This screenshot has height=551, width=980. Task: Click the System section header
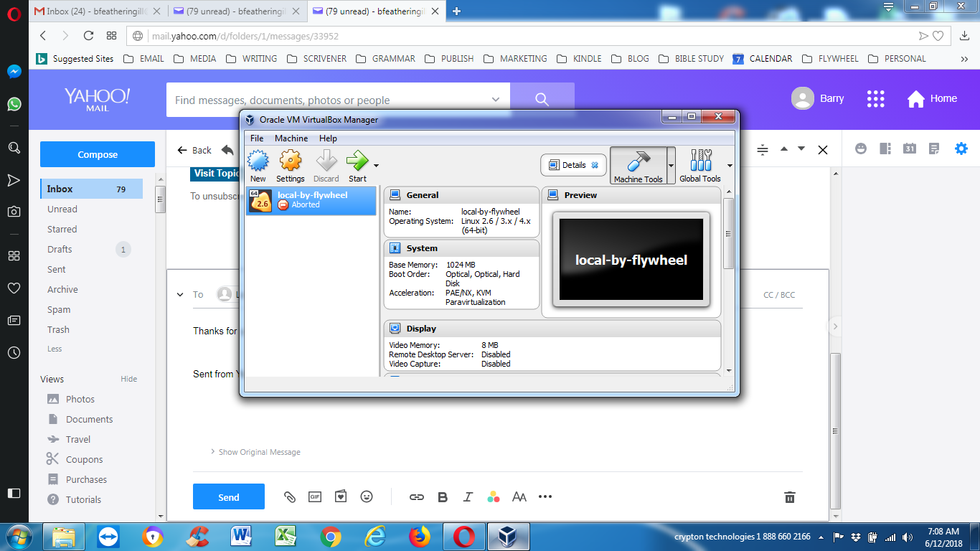point(461,248)
